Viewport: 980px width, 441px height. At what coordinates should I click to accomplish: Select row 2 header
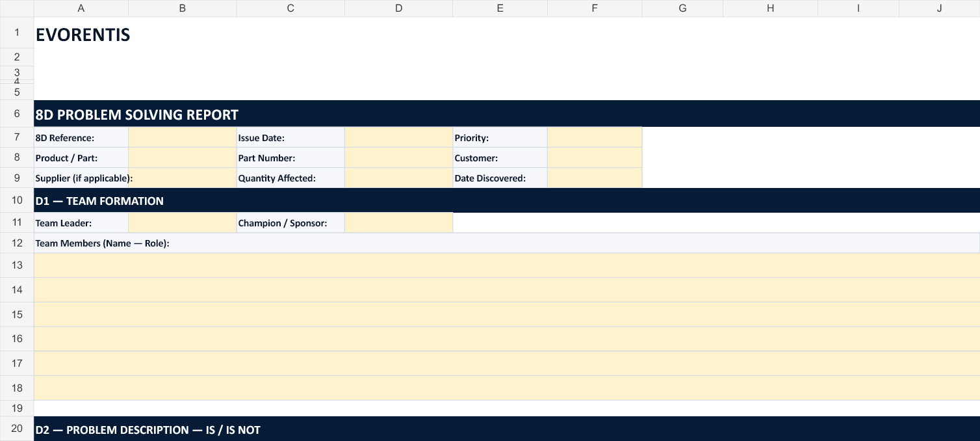[x=17, y=57]
